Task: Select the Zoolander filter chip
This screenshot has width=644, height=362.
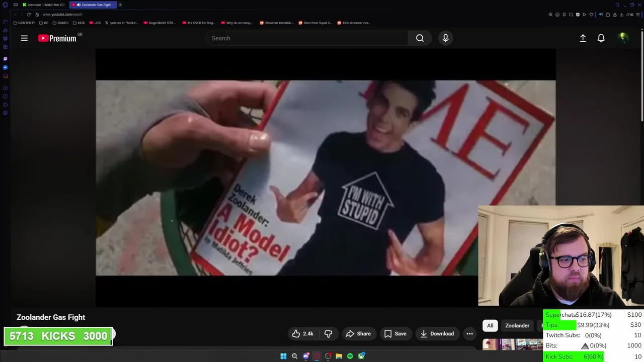Action: click(517, 326)
